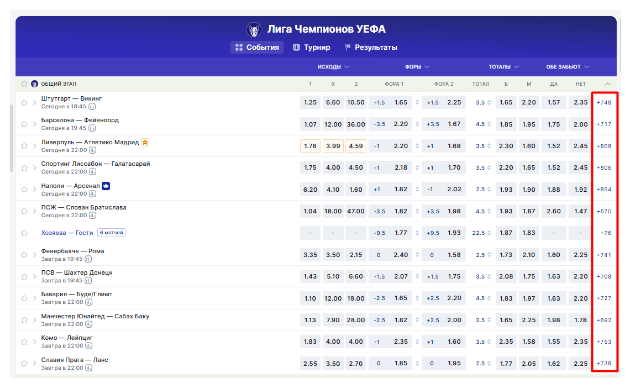
Task: Star the Фенербахче — Рома match
Action: 24,255
